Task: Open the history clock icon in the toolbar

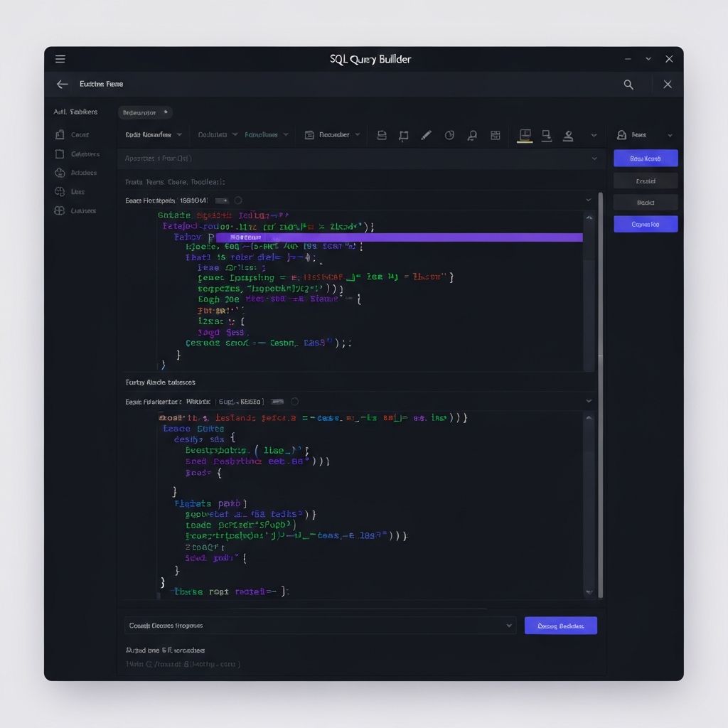Action: click(449, 134)
